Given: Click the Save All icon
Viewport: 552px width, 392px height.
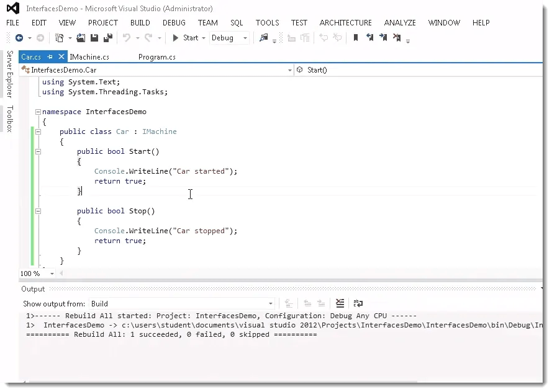Looking at the screenshot, I should (108, 38).
